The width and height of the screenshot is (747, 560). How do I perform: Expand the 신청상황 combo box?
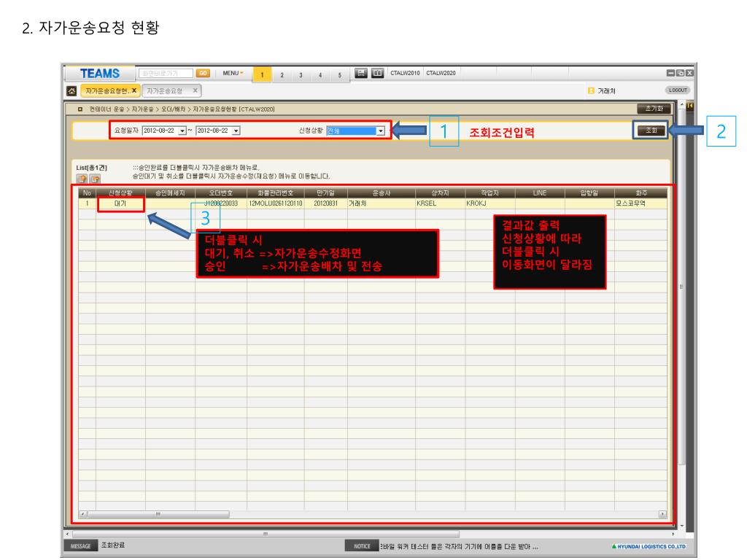click(x=380, y=131)
